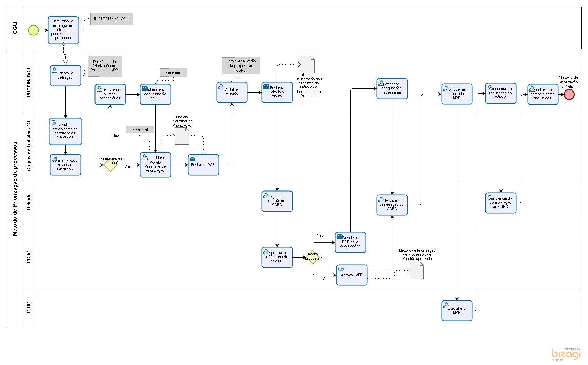Click the red end event circle

coord(569,95)
